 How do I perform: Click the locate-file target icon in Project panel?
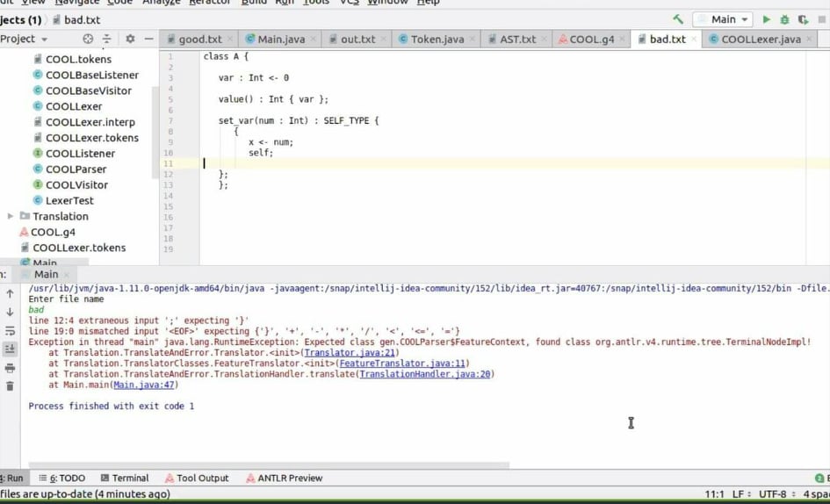[x=88, y=39]
